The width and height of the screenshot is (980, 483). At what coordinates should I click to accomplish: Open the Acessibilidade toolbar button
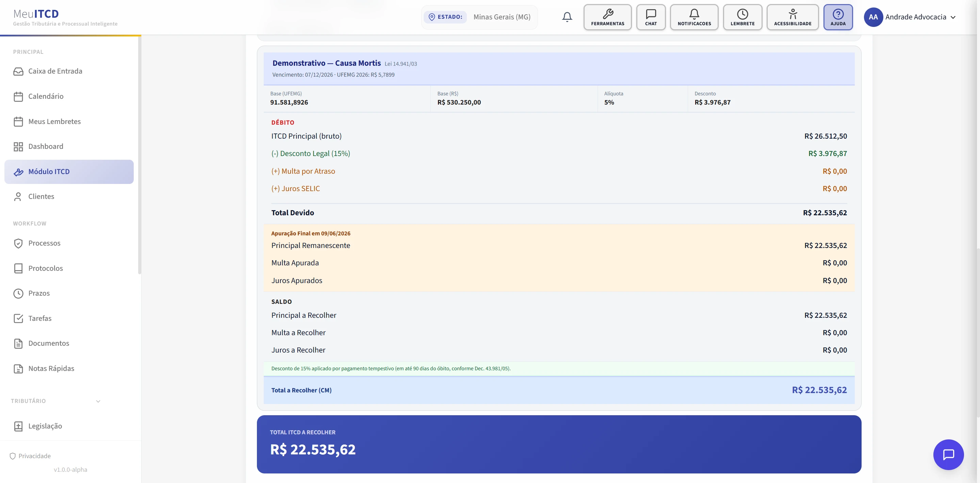793,17
